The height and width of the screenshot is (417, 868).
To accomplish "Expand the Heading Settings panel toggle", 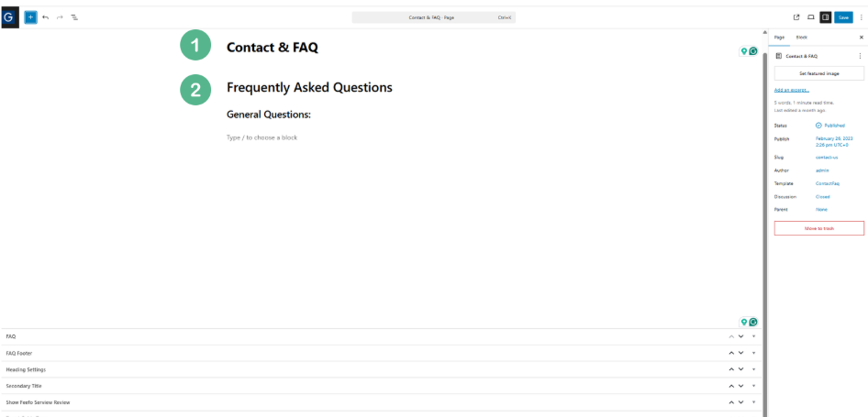I will point(753,369).
